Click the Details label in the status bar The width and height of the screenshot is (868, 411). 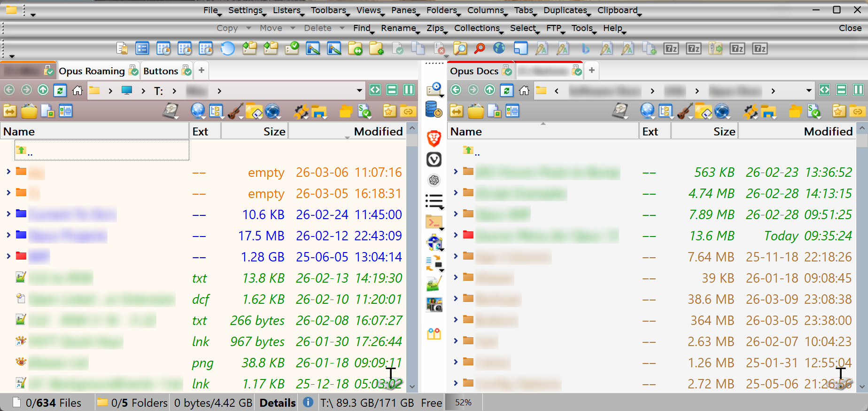pos(278,403)
